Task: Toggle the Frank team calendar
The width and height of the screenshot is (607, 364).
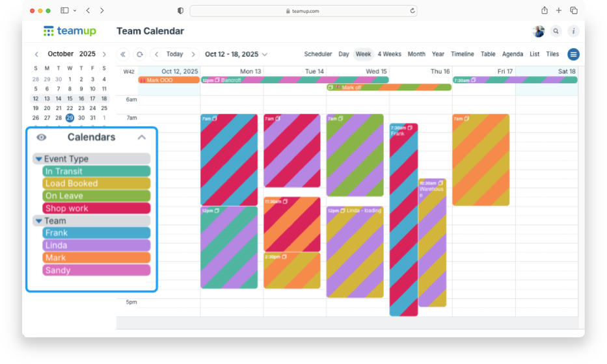Action: [96, 233]
